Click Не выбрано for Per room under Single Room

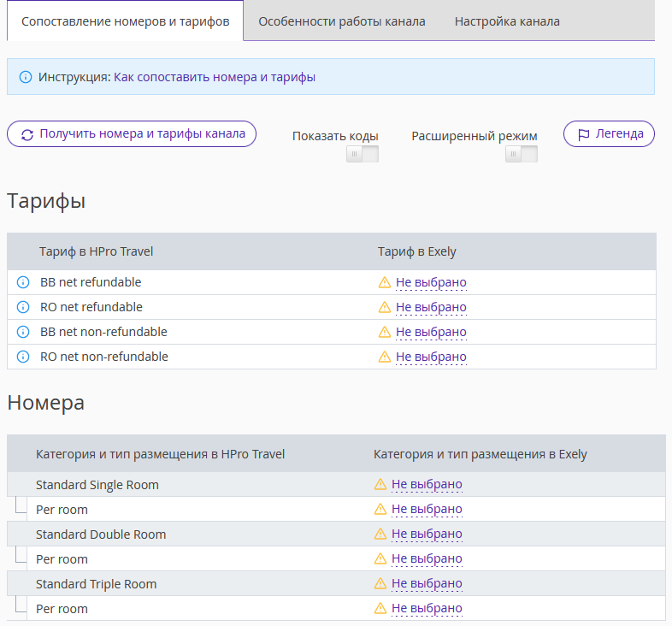427,510
